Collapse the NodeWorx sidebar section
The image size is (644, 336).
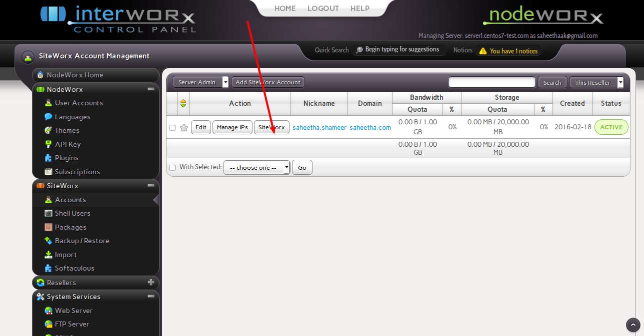[151, 89]
